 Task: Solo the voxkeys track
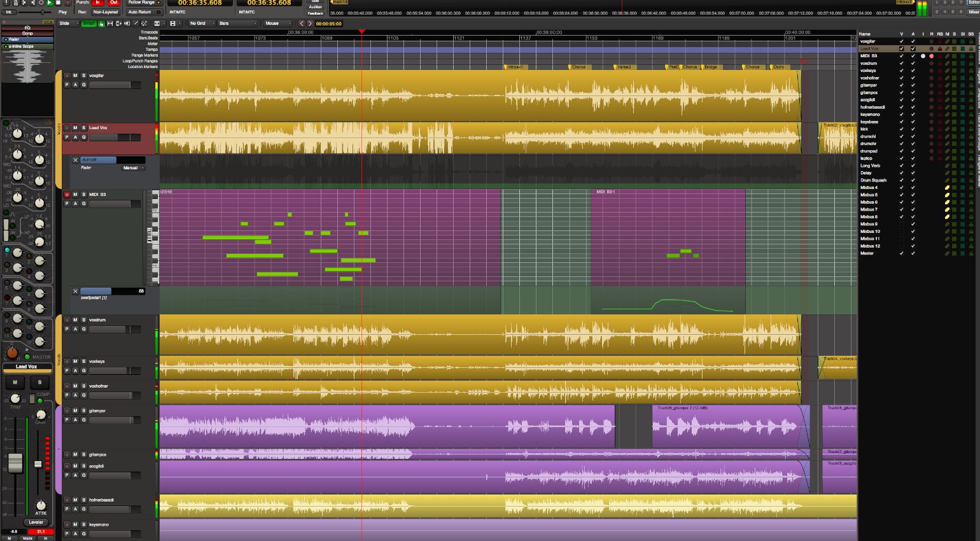tap(83, 362)
